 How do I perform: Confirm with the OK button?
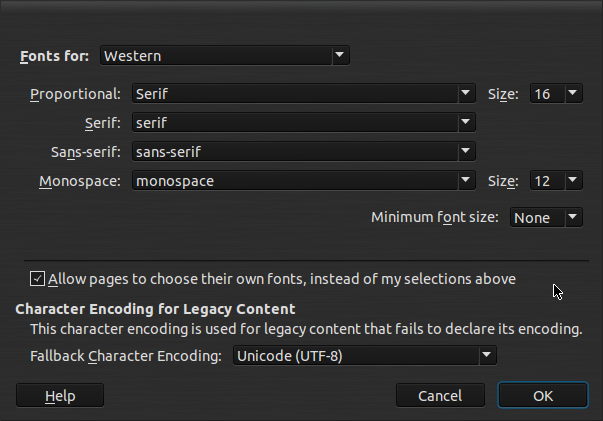click(543, 396)
